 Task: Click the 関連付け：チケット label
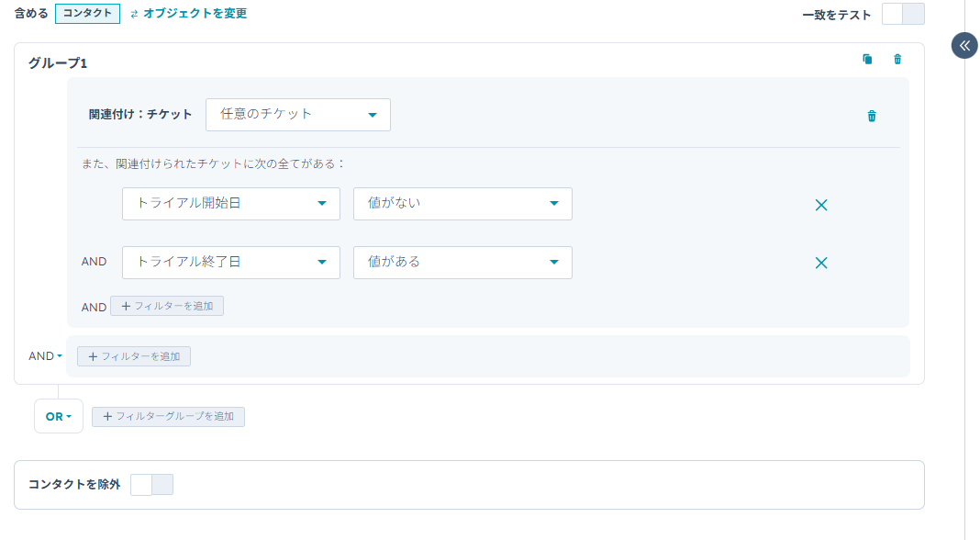(x=140, y=114)
